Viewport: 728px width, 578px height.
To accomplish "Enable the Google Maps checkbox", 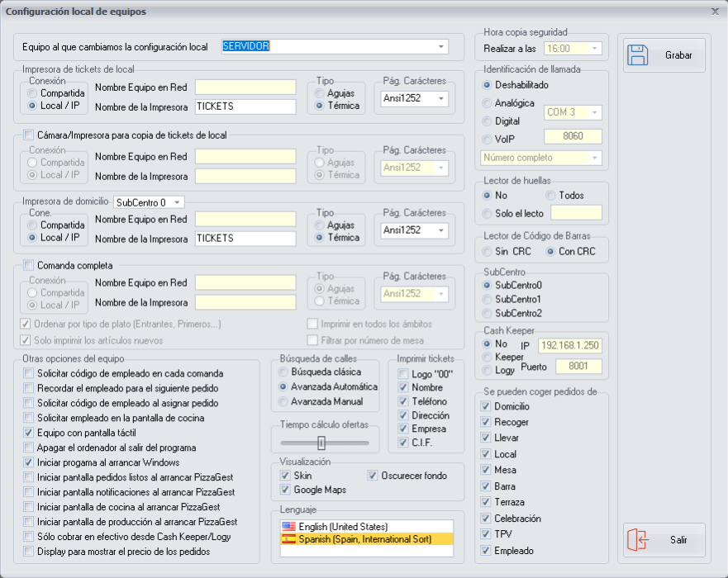I will pyautogui.click(x=286, y=490).
